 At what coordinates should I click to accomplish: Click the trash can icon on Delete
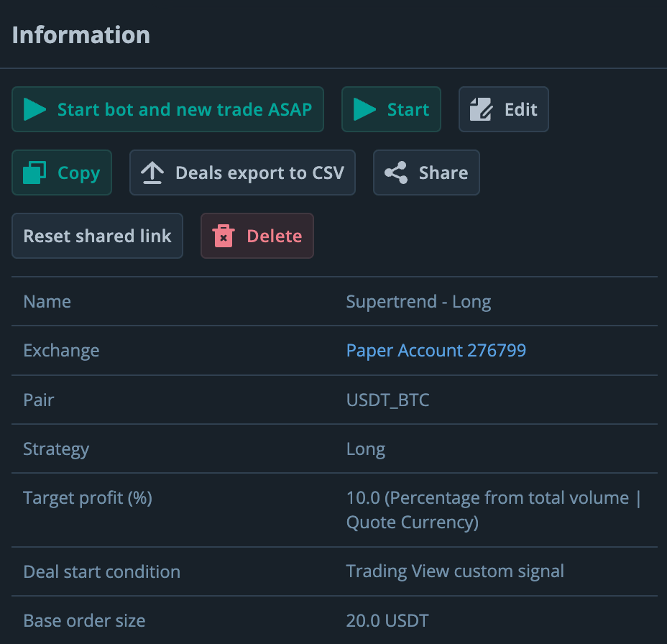click(224, 236)
